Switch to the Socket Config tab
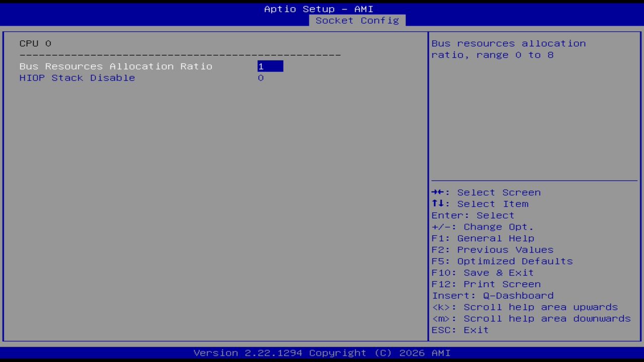The image size is (644, 362). (357, 21)
